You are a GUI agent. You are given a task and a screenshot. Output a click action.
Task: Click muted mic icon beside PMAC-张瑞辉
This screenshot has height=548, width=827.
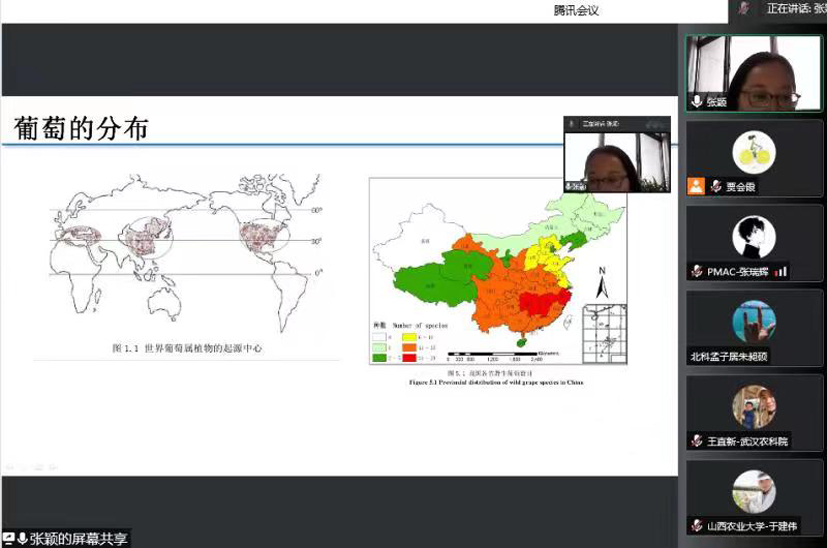pos(696,271)
